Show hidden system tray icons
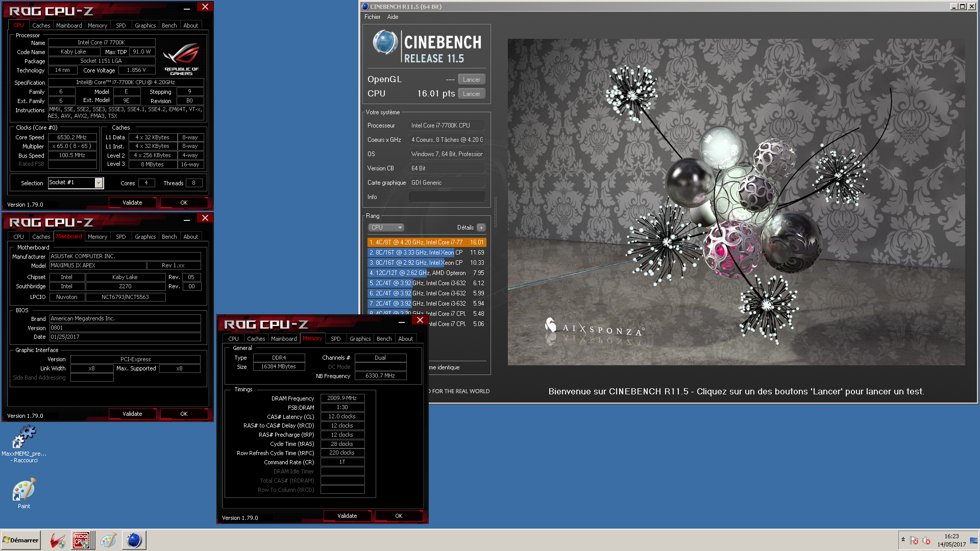The height and width of the screenshot is (551, 980). (903, 540)
